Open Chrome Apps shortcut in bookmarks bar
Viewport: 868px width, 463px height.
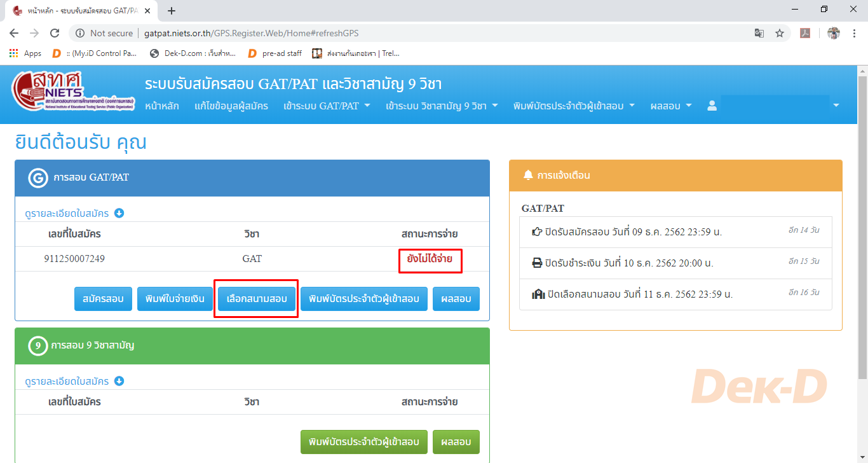coord(25,53)
